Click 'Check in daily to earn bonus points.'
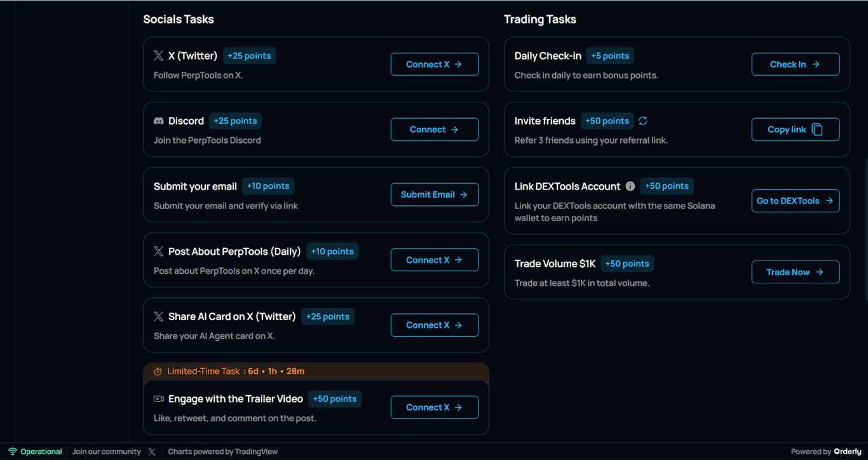Screen dimensions: 868x460 587,75
